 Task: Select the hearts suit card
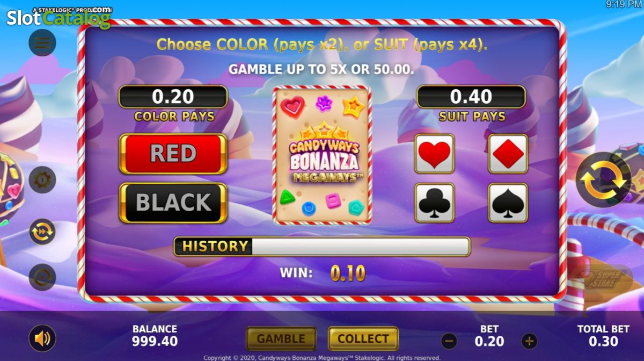click(x=435, y=154)
